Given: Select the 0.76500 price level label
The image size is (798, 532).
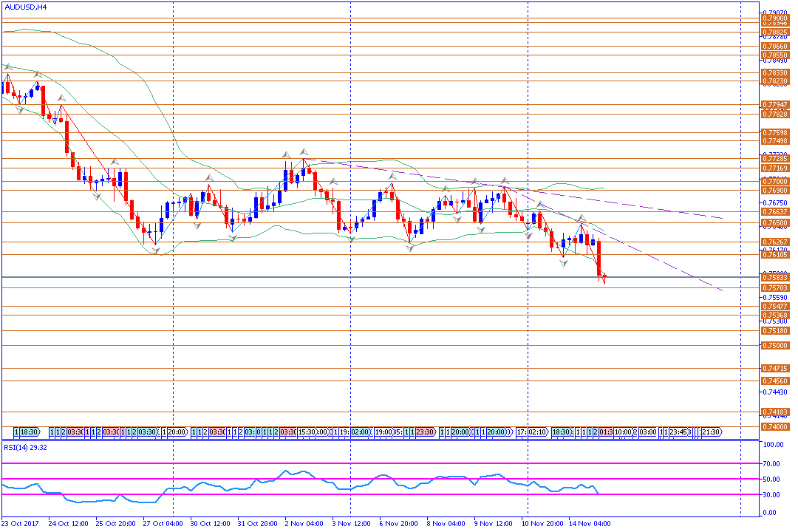Looking at the screenshot, I should (x=775, y=223).
